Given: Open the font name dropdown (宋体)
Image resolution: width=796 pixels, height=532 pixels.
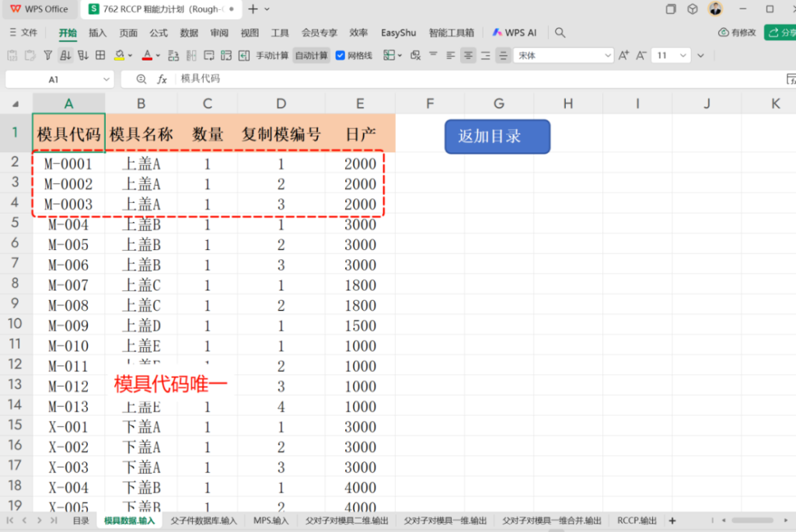Looking at the screenshot, I should pyautogui.click(x=608, y=56).
